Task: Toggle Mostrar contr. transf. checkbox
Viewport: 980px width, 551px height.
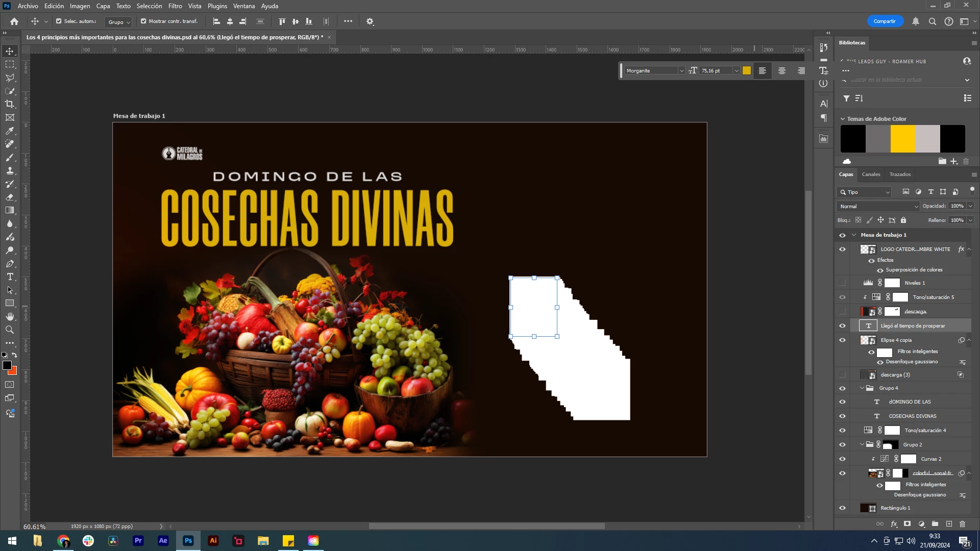Action: click(x=143, y=21)
